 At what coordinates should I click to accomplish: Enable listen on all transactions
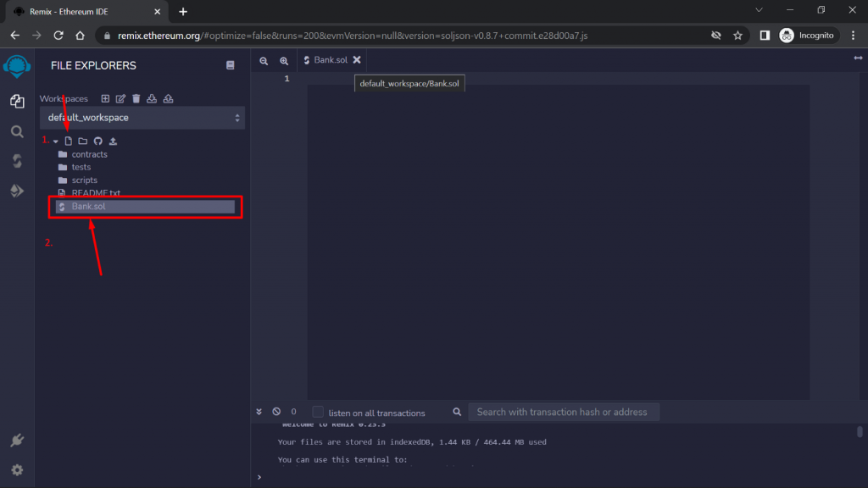(318, 412)
